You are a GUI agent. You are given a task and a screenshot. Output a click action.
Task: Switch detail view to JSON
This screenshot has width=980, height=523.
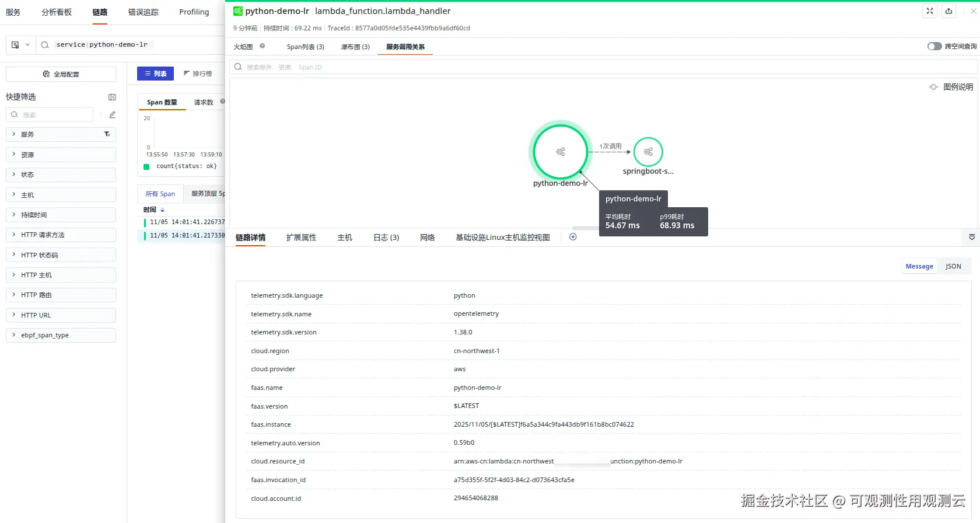coord(953,266)
